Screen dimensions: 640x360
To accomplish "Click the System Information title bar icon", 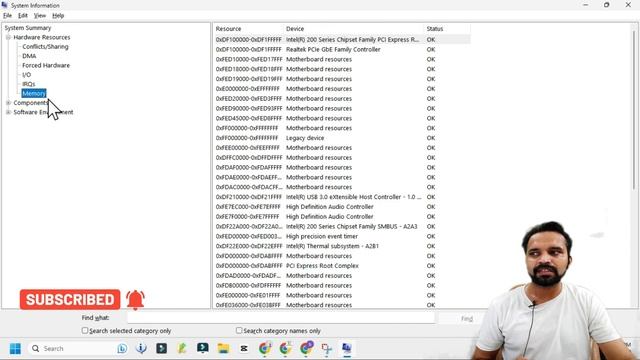I will pyautogui.click(x=4, y=5).
